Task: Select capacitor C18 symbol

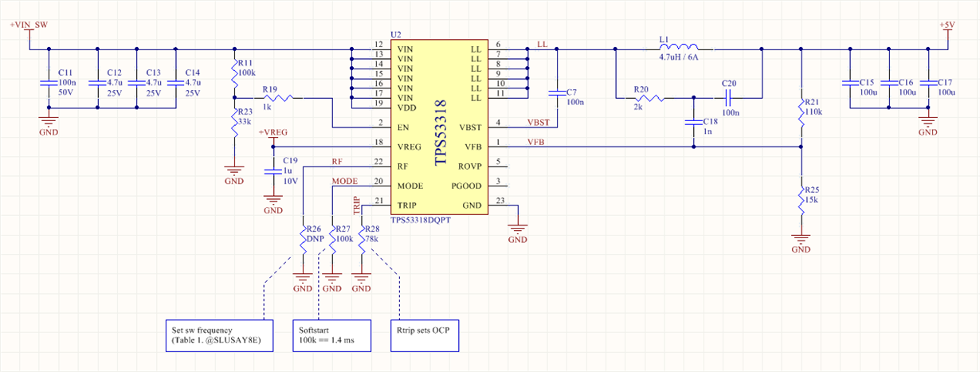Action: pyautogui.click(x=694, y=123)
